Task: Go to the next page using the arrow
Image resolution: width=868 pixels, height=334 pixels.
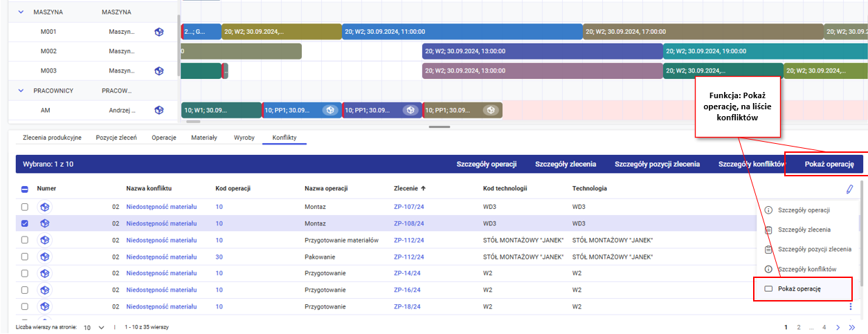Action: click(x=838, y=327)
